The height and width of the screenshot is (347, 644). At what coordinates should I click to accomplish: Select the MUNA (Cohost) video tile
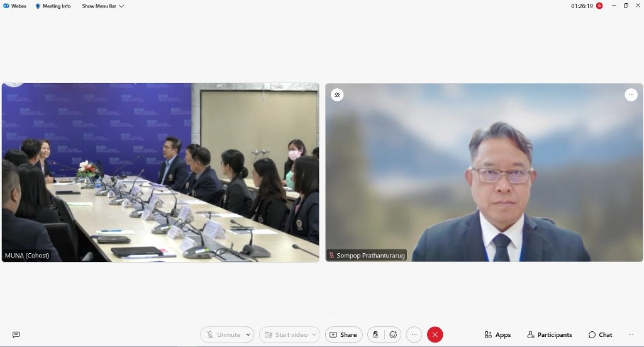[160, 172]
